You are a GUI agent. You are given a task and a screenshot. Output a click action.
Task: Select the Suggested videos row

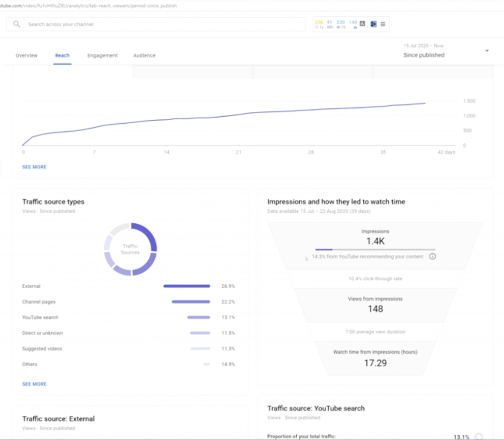coord(128,348)
